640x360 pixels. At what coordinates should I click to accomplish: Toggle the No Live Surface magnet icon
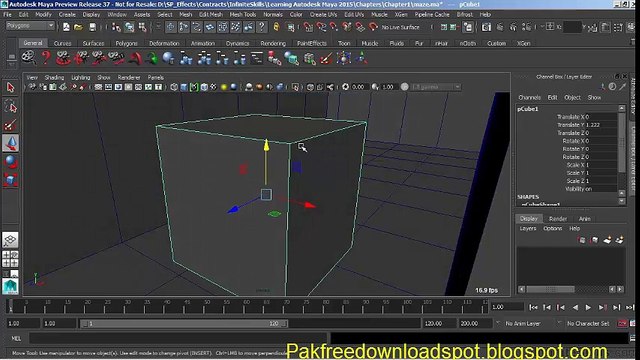[373, 27]
